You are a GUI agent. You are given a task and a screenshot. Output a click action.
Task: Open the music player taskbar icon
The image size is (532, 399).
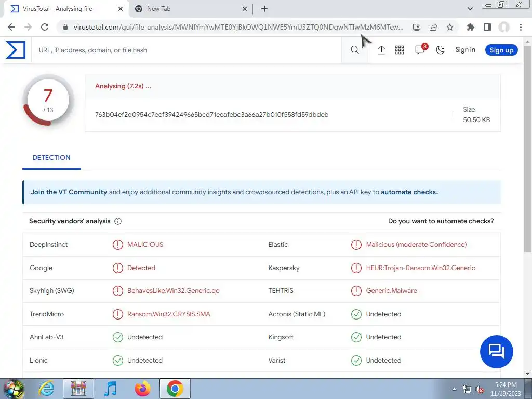pyautogui.click(x=110, y=389)
